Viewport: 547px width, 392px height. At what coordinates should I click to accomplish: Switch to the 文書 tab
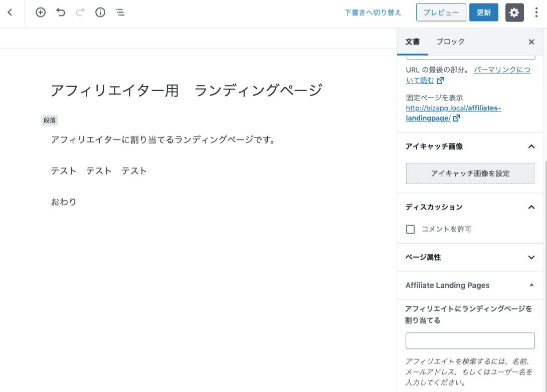pyautogui.click(x=412, y=42)
